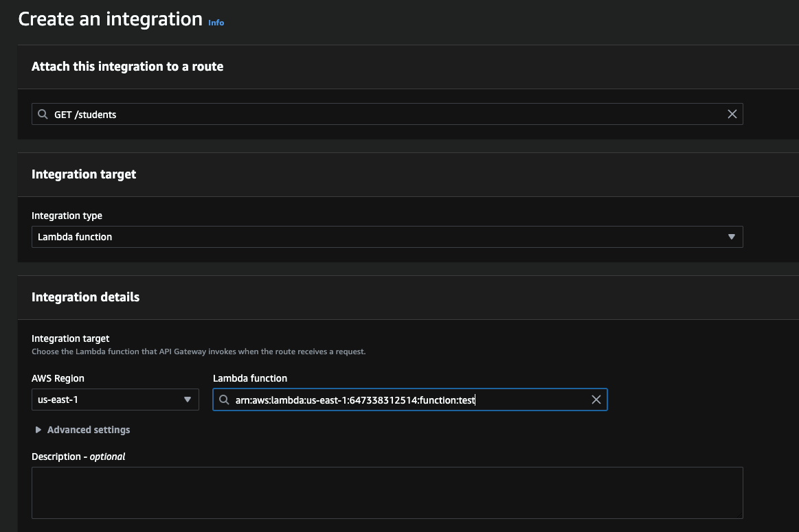Click the Integration type label
799x532 pixels.
[67, 216]
